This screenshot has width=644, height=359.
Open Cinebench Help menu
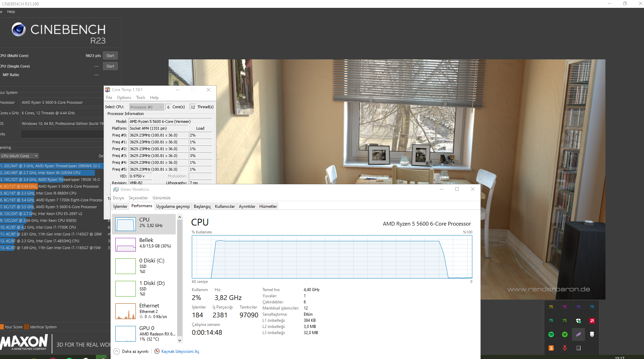11,12
